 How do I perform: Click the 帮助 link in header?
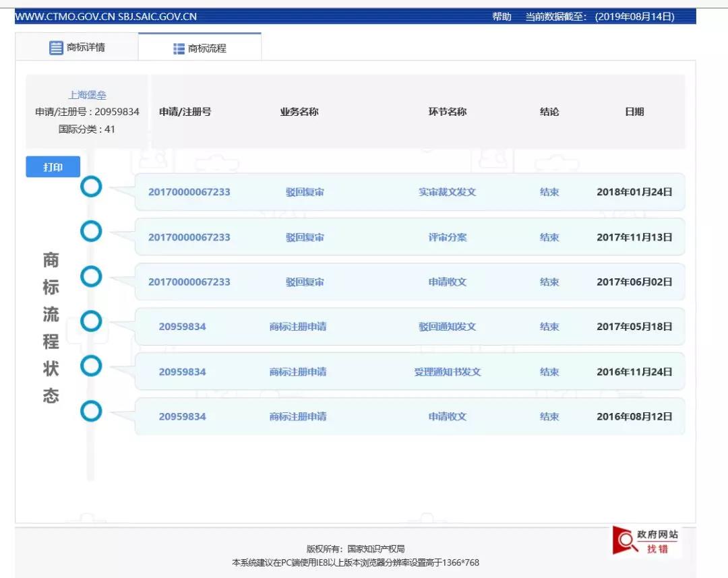pyautogui.click(x=502, y=17)
